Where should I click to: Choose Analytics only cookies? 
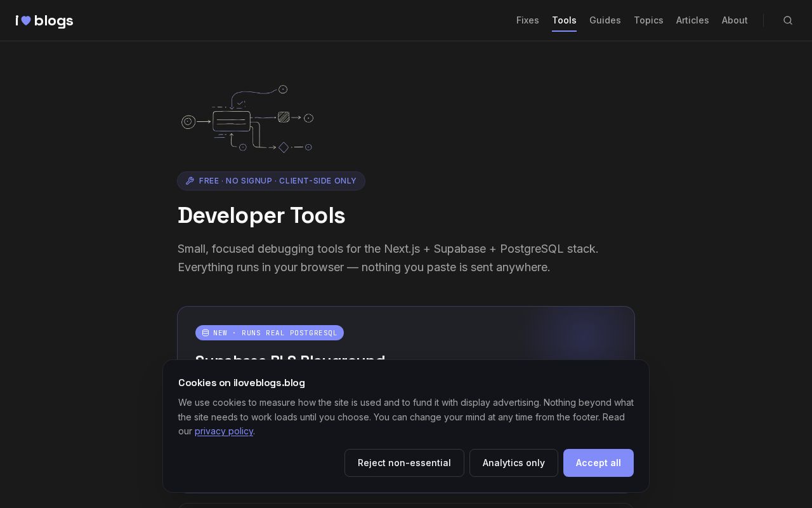[514, 463]
